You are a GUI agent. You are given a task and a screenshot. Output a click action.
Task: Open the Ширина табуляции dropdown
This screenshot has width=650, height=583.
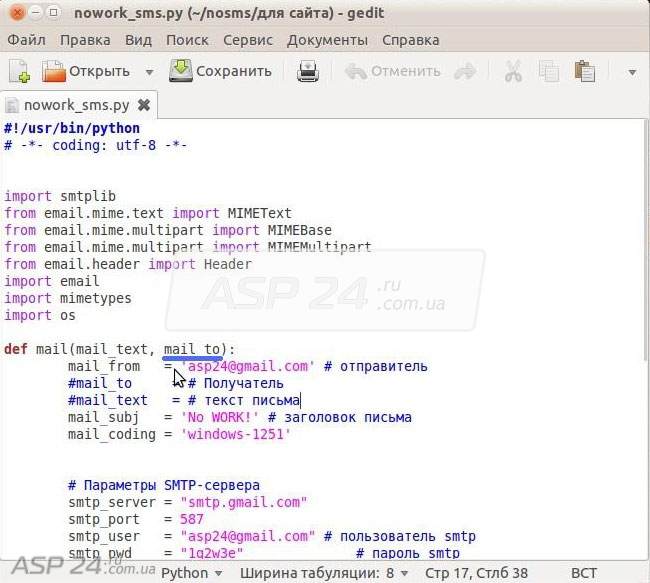tap(324, 573)
